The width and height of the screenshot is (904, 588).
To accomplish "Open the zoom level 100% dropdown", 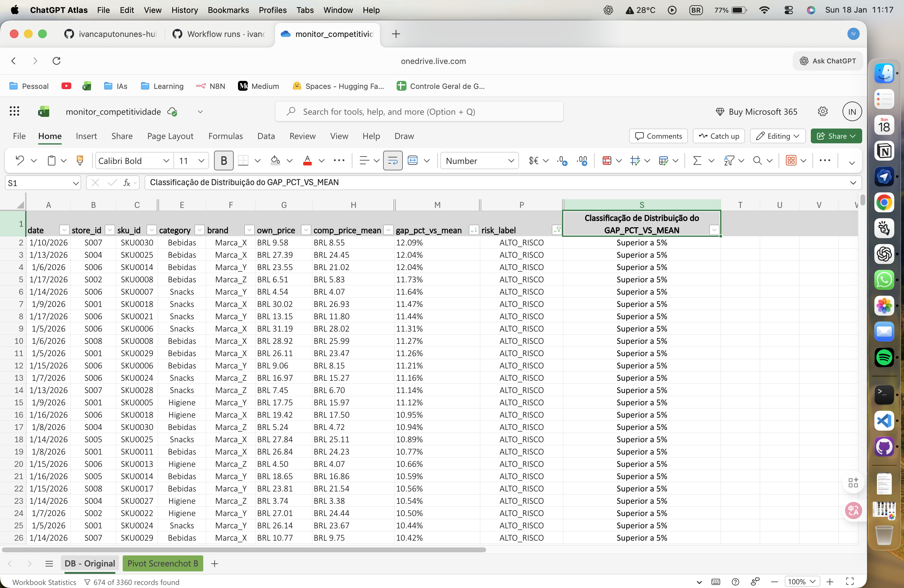I will click(x=802, y=582).
